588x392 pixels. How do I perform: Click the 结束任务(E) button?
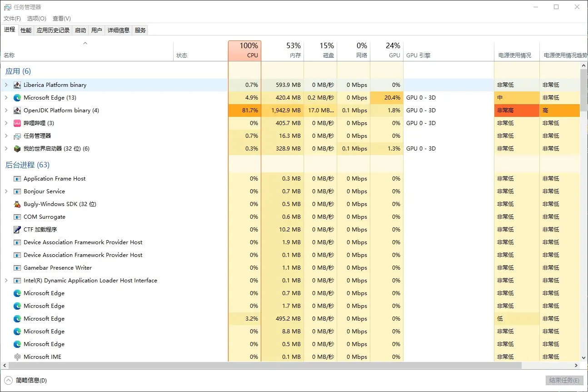(564, 380)
